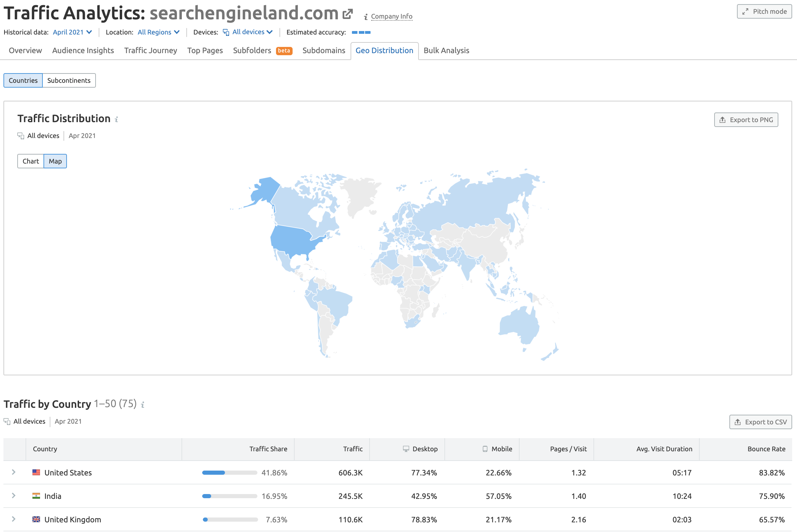Open the All devices dropdown

252,32
